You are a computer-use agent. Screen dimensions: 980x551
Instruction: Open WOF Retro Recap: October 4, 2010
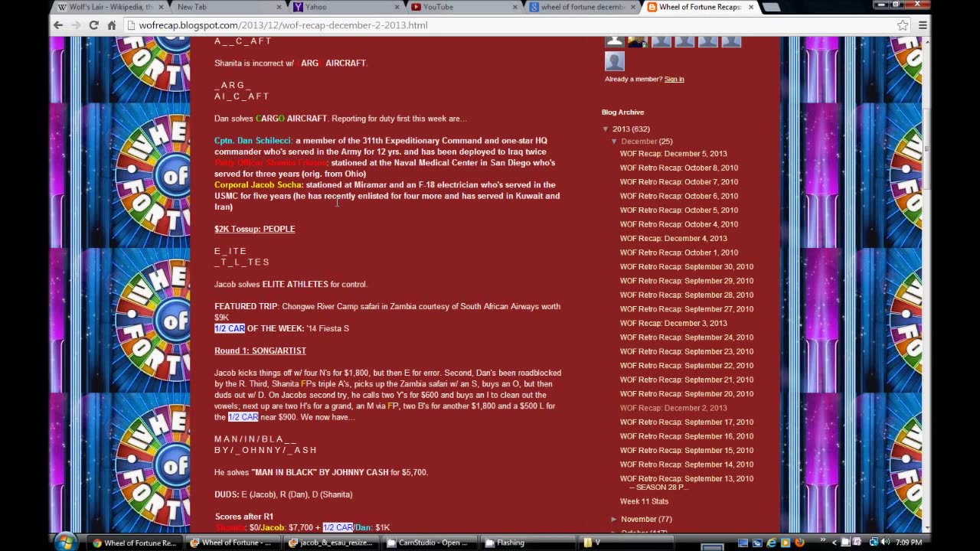(x=679, y=224)
